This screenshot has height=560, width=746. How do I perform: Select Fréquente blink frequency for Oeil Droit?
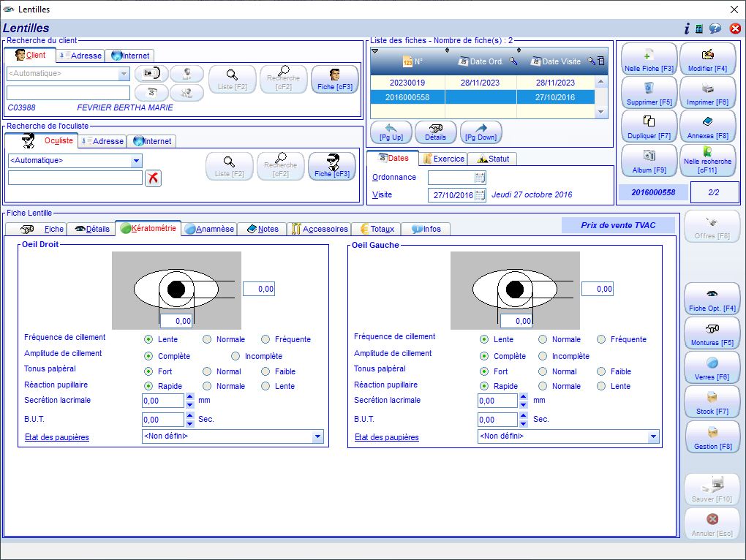pyautogui.click(x=265, y=339)
